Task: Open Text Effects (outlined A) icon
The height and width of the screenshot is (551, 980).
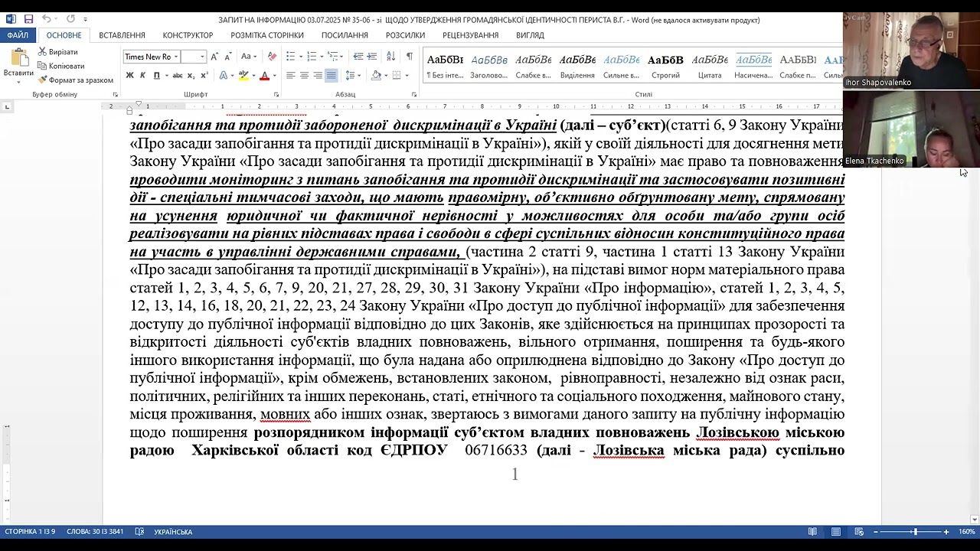Action: tap(223, 75)
